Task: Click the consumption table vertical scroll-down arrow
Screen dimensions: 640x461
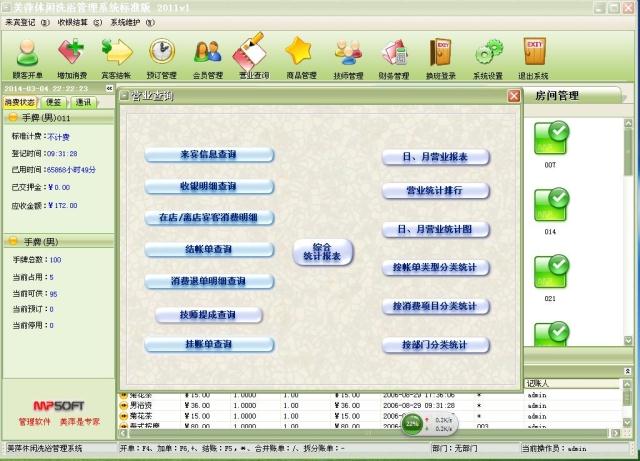Action: [x=628, y=422]
